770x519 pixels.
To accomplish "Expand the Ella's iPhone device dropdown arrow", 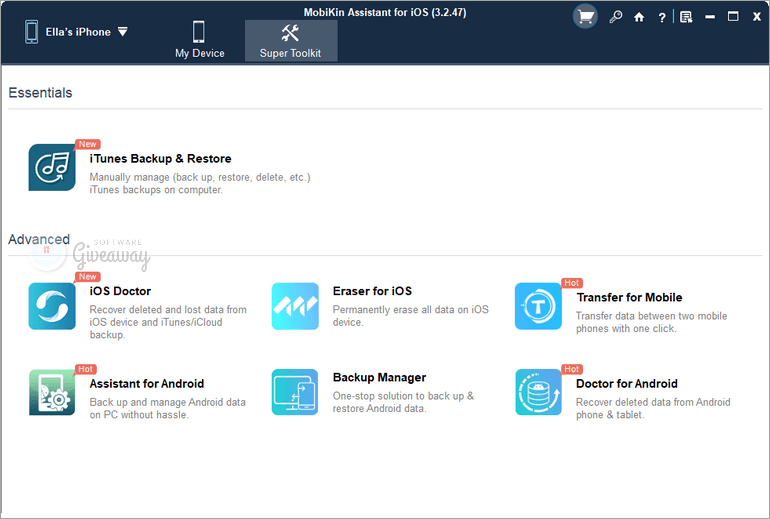I will point(123,32).
